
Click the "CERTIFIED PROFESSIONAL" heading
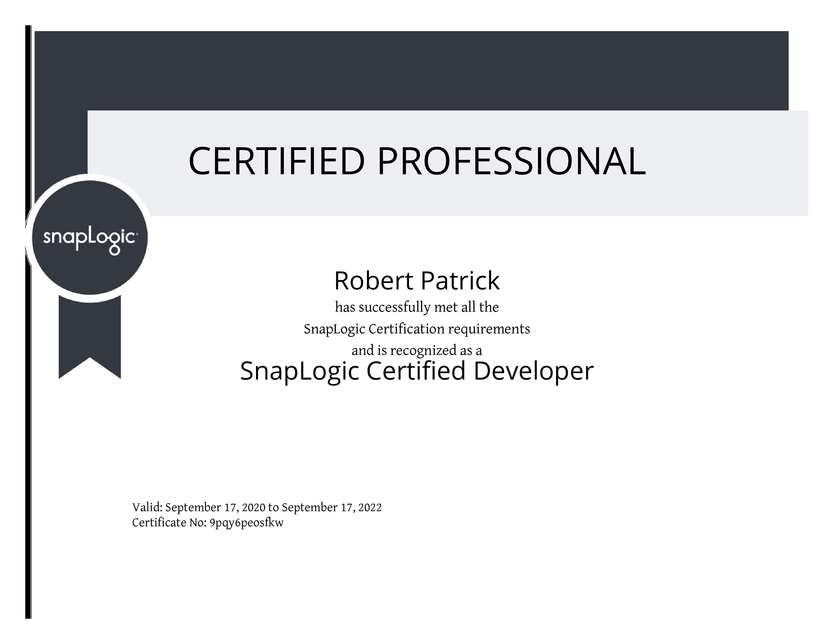[x=417, y=161]
